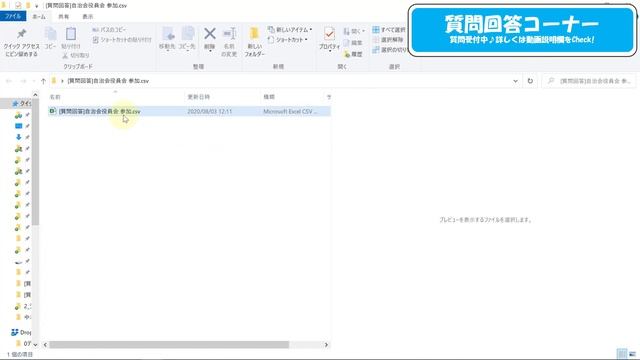Click the Cut (切り取り) scissors icon
The width and height of the screenshot is (640, 360).
pyautogui.click(x=65, y=56)
